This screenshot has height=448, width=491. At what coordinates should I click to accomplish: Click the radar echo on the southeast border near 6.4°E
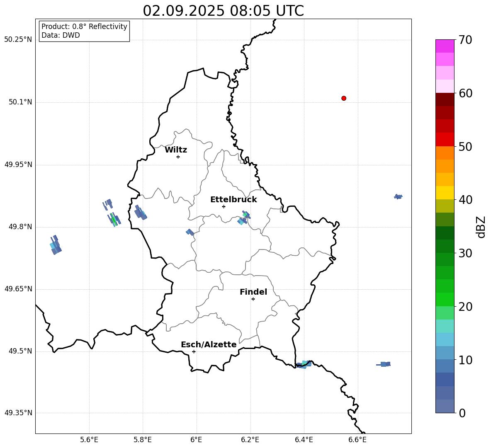pyautogui.click(x=304, y=364)
